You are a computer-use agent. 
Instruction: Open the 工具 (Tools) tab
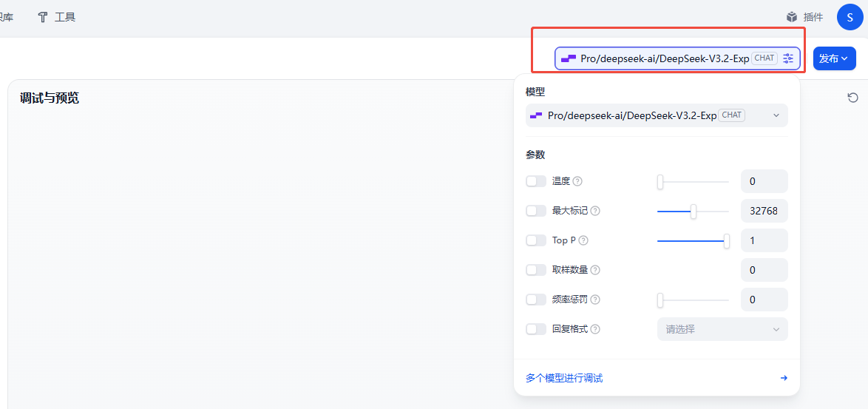click(56, 17)
